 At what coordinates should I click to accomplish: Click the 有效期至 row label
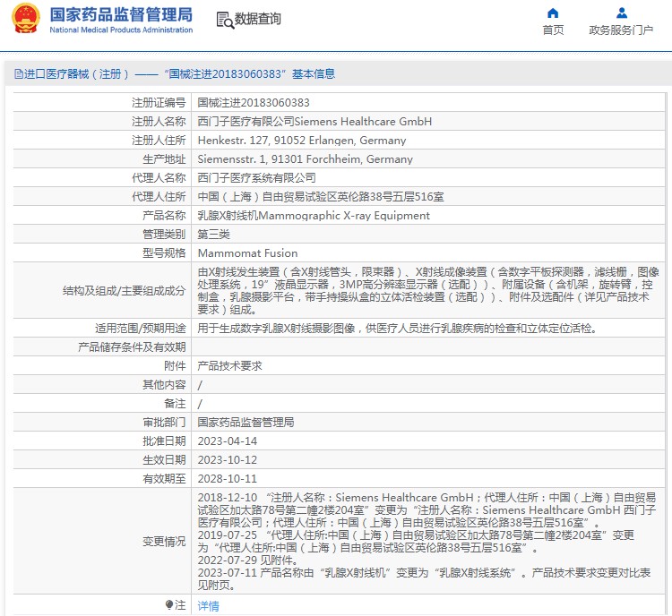164,479
